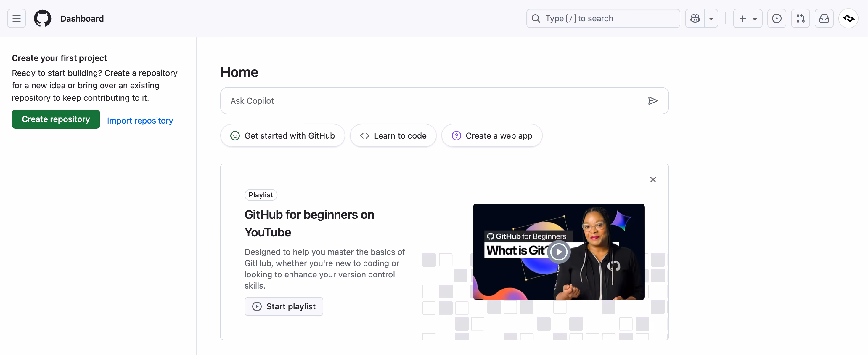
Task: Play the What is Git video thumbnail
Action: (x=559, y=252)
